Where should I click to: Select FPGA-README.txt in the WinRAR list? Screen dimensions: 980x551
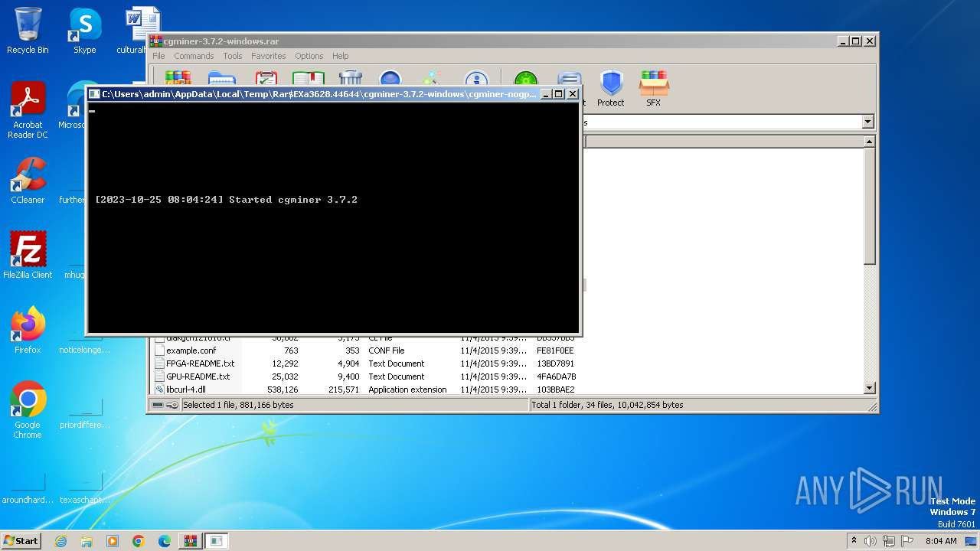coord(201,364)
